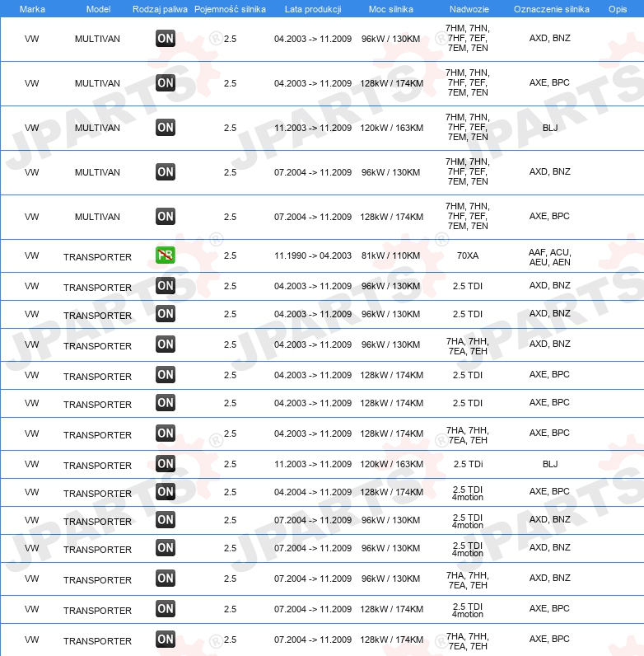This screenshot has height=656, width=644.
Task: Click 128kW / 174KM in Transporter 04.2004 row
Action: pos(391,492)
